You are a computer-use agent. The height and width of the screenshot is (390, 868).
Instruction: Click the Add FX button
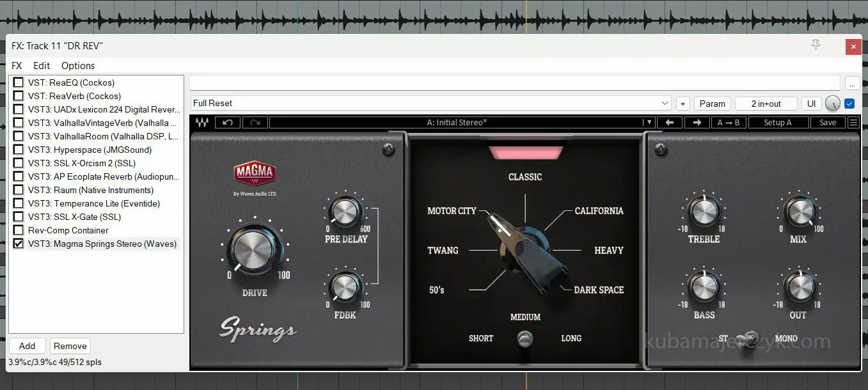coord(27,346)
